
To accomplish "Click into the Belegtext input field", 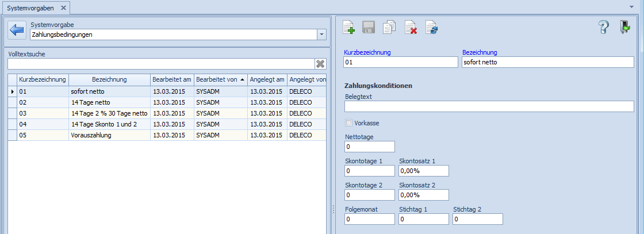I will 489,106.
